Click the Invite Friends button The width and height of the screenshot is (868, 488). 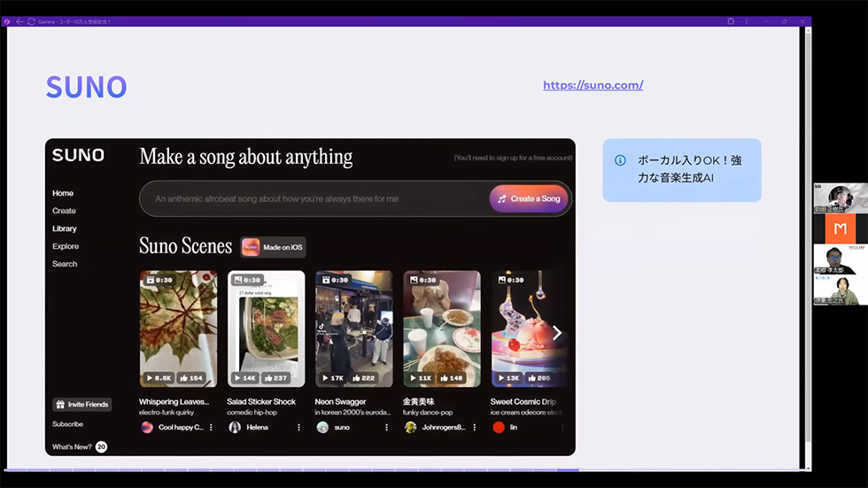(x=81, y=405)
